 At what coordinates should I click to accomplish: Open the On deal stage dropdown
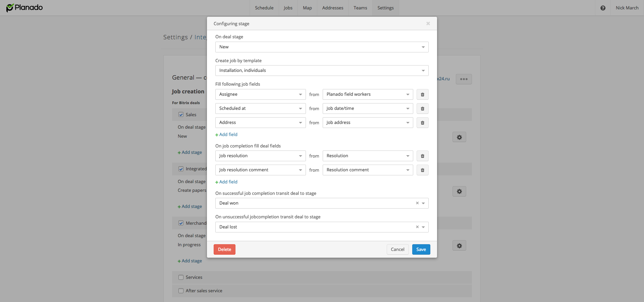[322, 47]
